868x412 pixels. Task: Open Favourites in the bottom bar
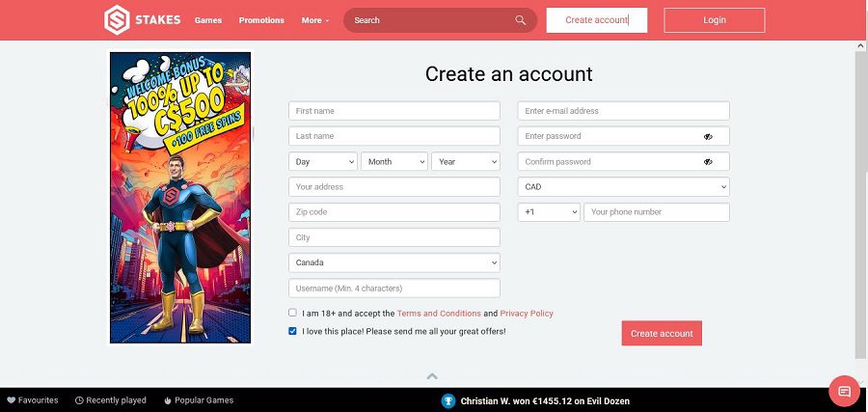click(33, 399)
